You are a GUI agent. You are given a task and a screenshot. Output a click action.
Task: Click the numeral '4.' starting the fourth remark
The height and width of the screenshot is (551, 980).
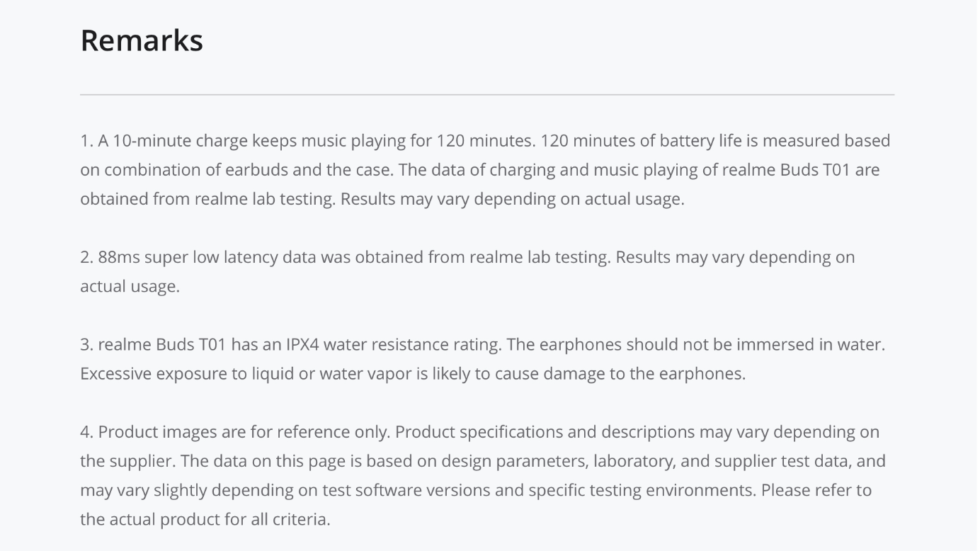coord(86,432)
